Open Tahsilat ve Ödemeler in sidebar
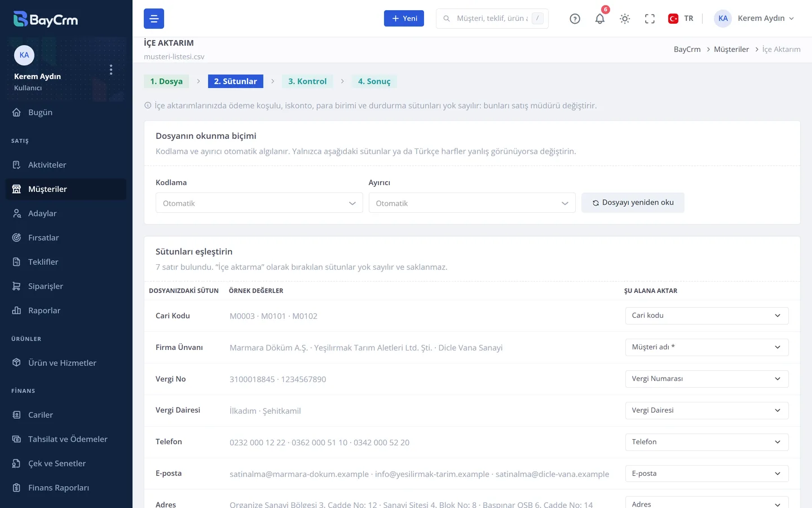Viewport: 812px width, 508px height. tap(66, 439)
